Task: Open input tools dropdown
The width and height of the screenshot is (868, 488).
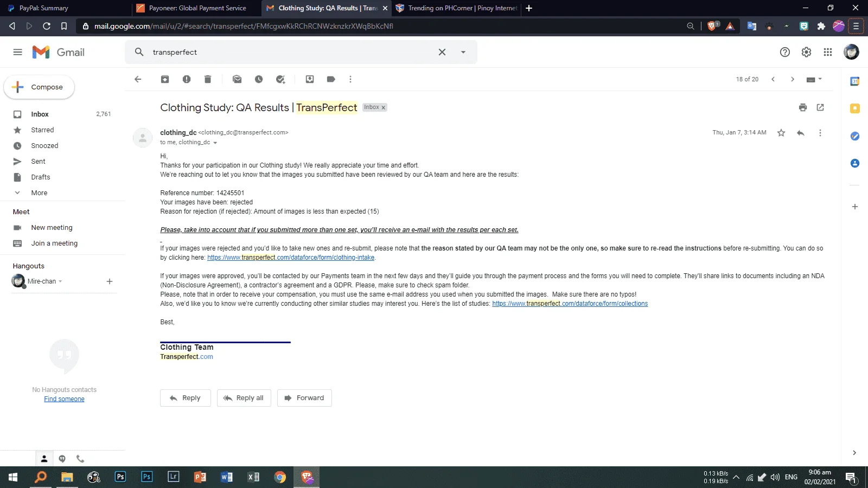Action: coord(814,79)
